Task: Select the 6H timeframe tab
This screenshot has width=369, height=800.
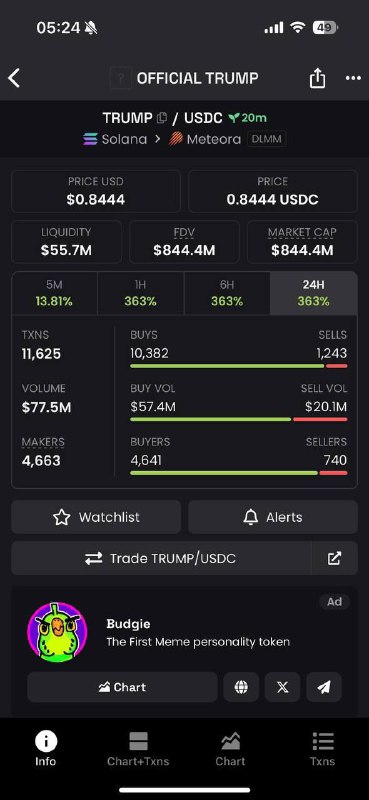Action: coord(227,293)
